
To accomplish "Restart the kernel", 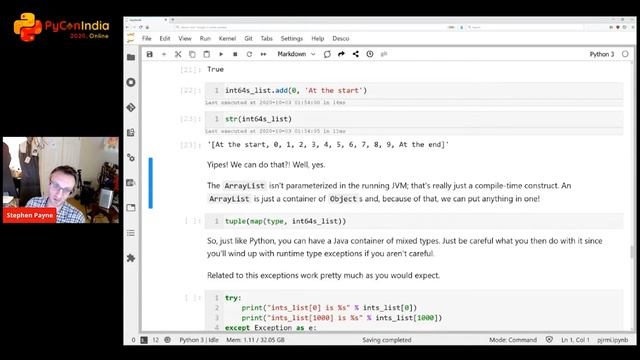I will (249, 54).
